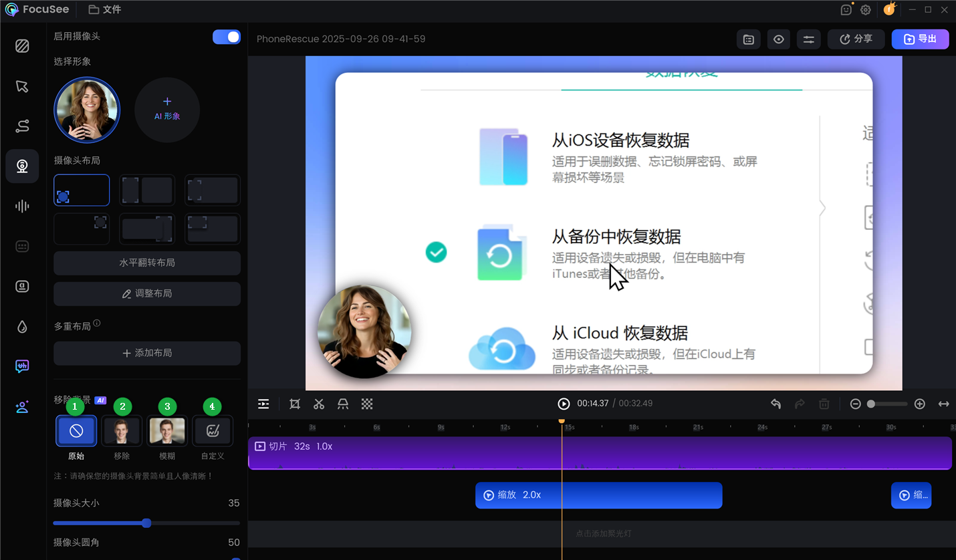Open the cursor effects panel in the sidebar
Viewport: 956px width, 560px height.
click(x=22, y=87)
